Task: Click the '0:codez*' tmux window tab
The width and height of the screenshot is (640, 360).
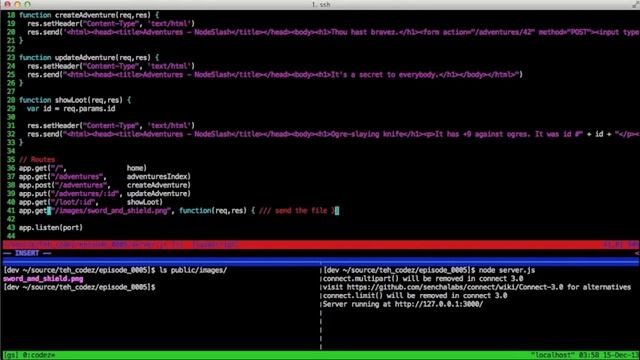Action: click(39, 356)
